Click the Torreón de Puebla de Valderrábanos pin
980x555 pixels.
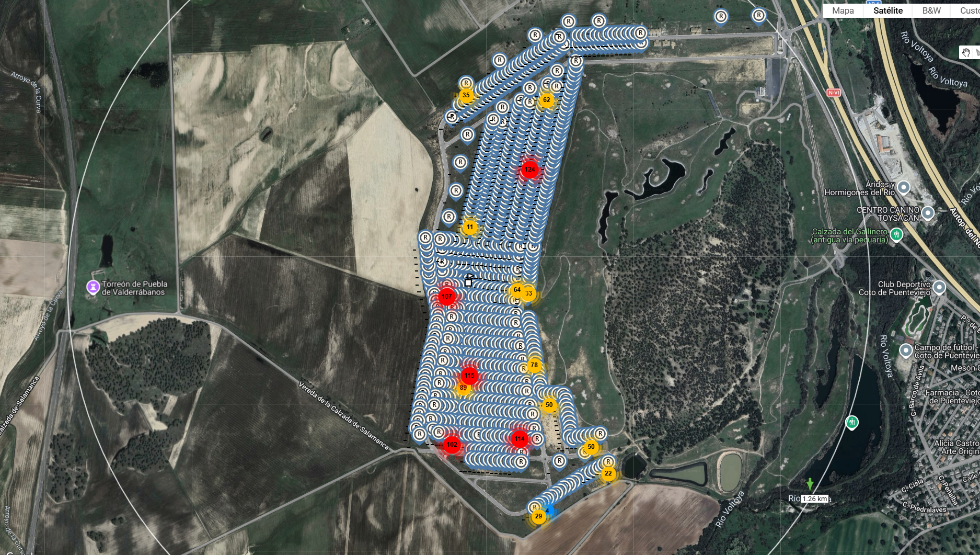(x=93, y=287)
